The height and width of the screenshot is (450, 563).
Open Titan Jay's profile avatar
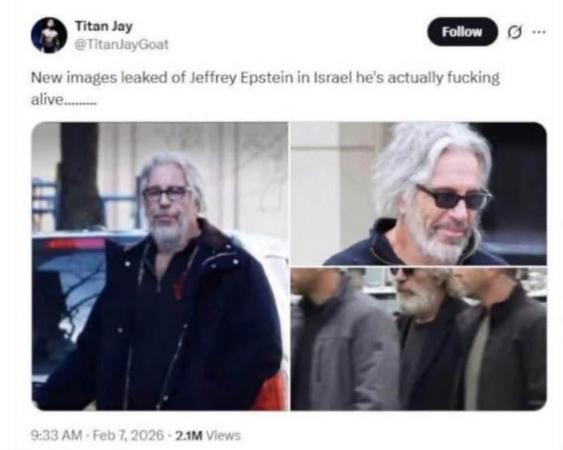49,35
